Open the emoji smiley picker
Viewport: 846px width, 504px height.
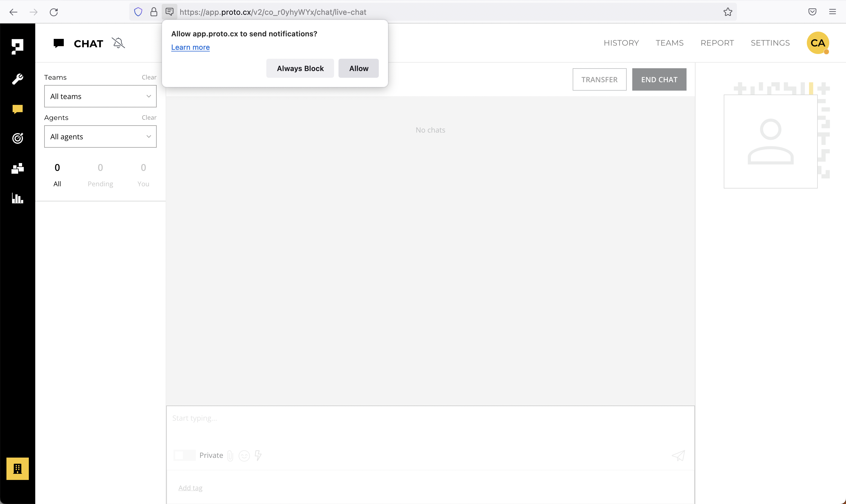[244, 455]
